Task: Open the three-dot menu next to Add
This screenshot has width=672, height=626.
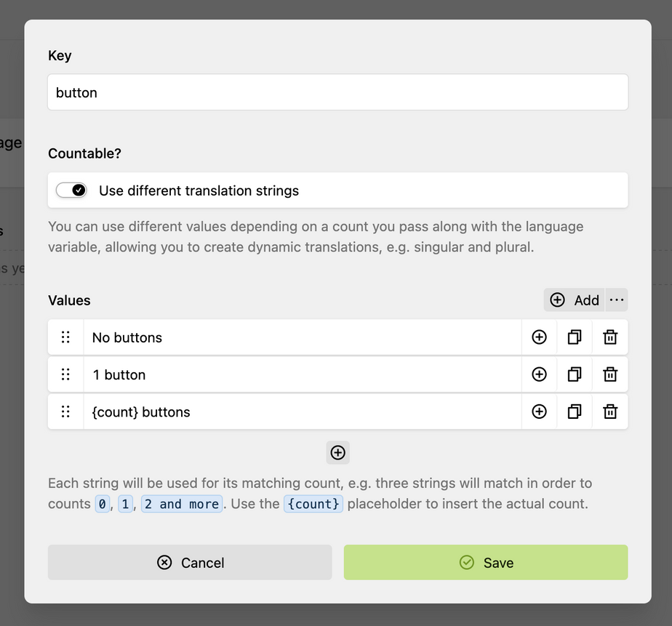Action: 617,300
